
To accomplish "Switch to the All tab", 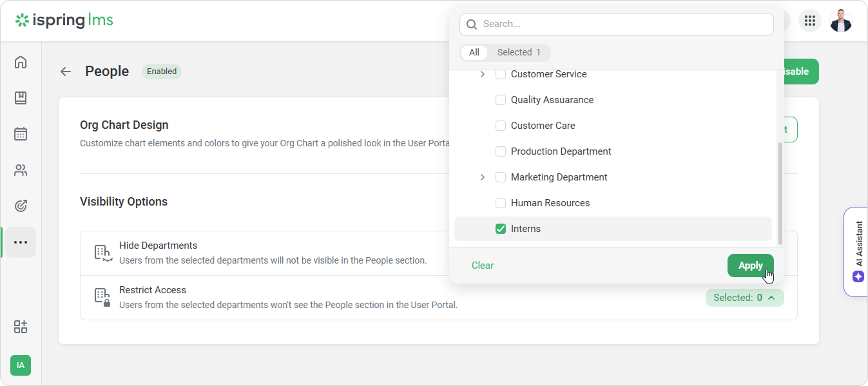I will click(474, 52).
